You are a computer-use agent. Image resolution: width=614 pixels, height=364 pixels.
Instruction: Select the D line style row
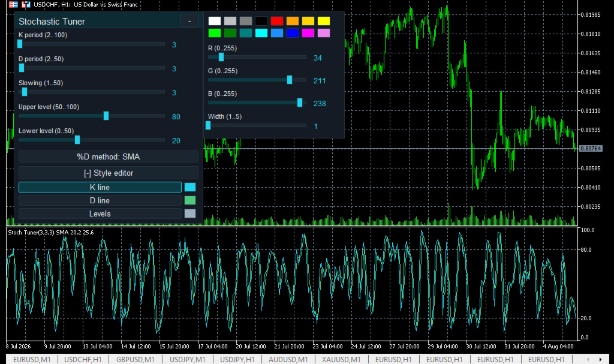100,201
